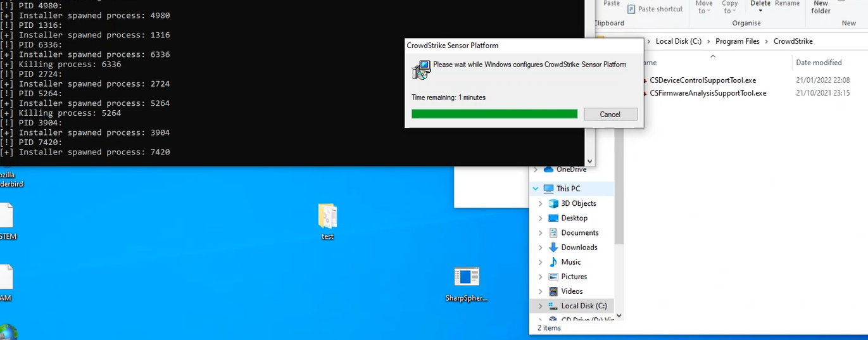Open the Delete dropdown arrow in ribbon
Image resolution: width=868 pixels, height=340 pixels.
(x=760, y=11)
